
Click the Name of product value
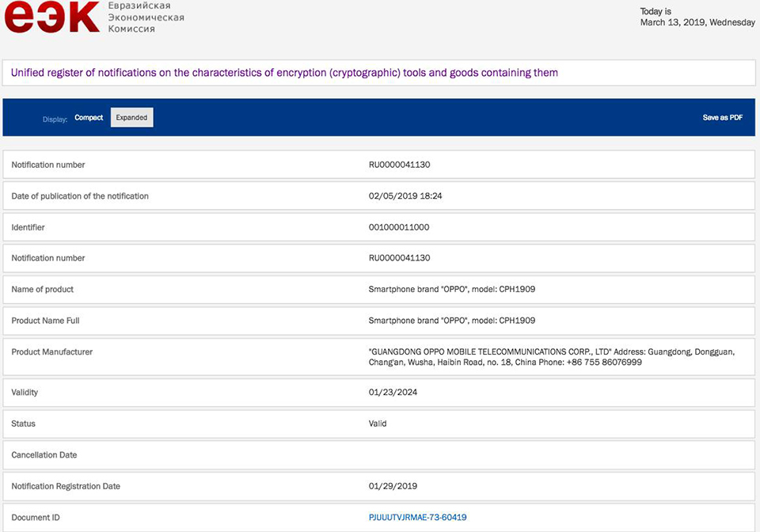451,290
